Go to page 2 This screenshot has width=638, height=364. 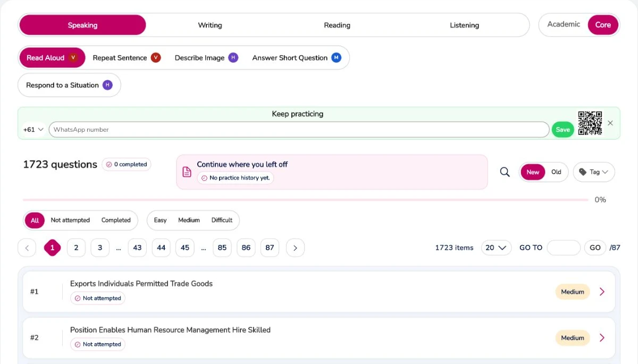(x=76, y=248)
